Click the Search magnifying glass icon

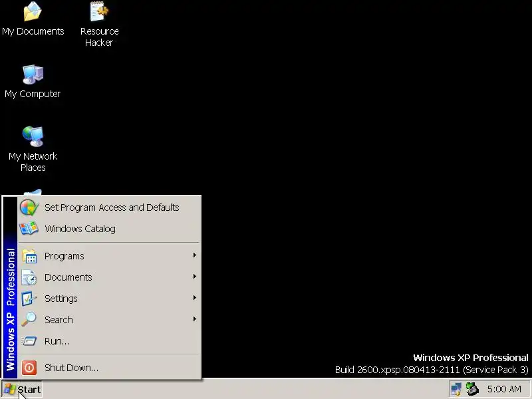29,320
